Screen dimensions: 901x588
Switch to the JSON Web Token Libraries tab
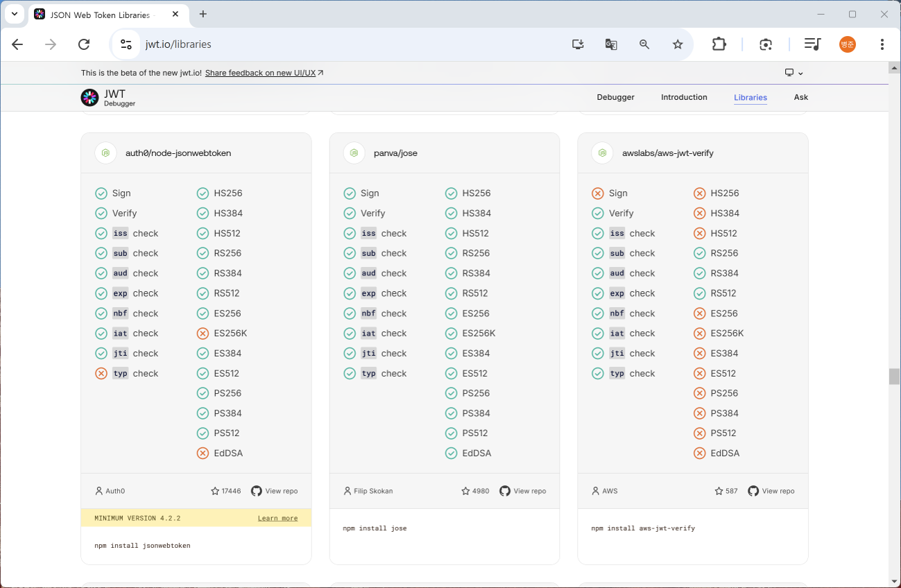coord(100,15)
